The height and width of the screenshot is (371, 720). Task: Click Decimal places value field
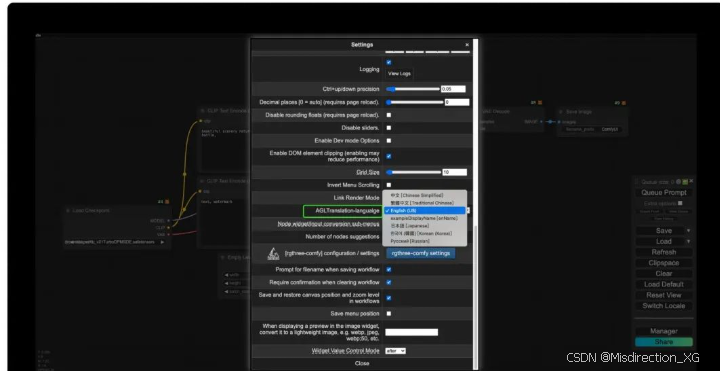point(457,102)
